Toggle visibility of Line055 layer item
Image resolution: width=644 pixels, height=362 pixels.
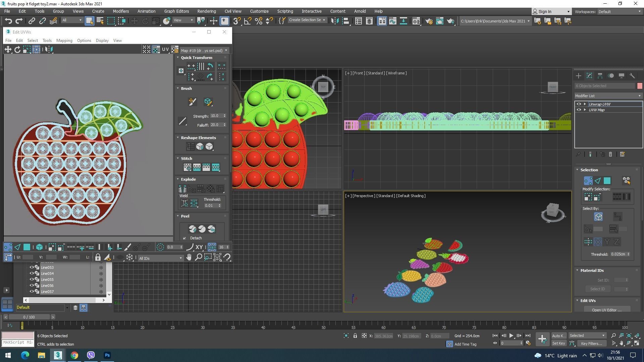click(x=32, y=280)
